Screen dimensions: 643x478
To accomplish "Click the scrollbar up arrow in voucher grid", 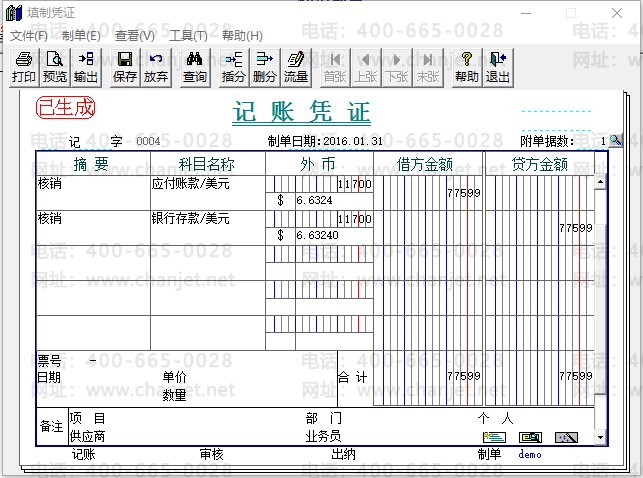I will [x=600, y=182].
